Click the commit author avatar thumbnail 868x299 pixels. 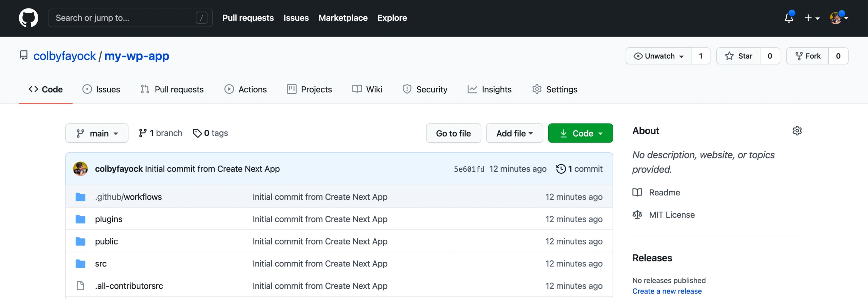pos(80,169)
